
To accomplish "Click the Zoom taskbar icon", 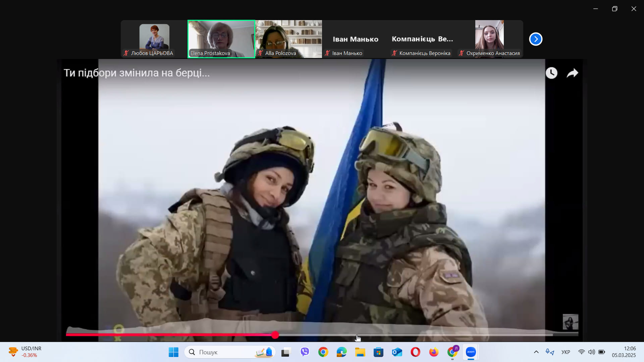I will tap(471, 352).
